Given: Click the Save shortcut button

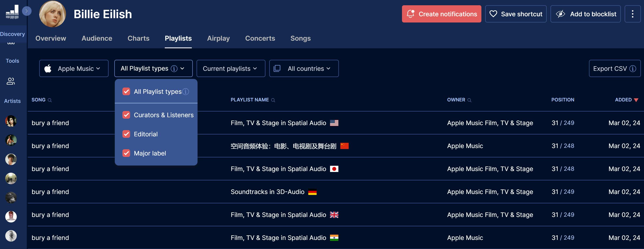Looking at the screenshot, I should [516, 14].
